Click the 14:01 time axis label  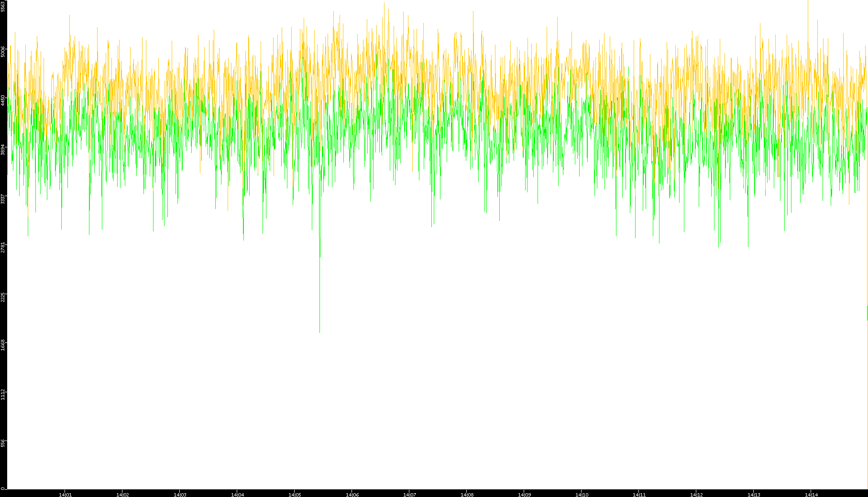pyautogui.click(x=65, y=495)
